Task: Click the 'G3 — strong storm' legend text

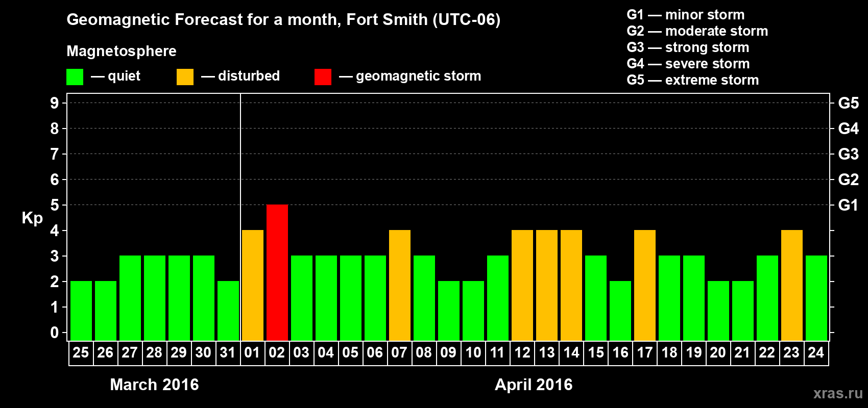Action: coord(688,47)
